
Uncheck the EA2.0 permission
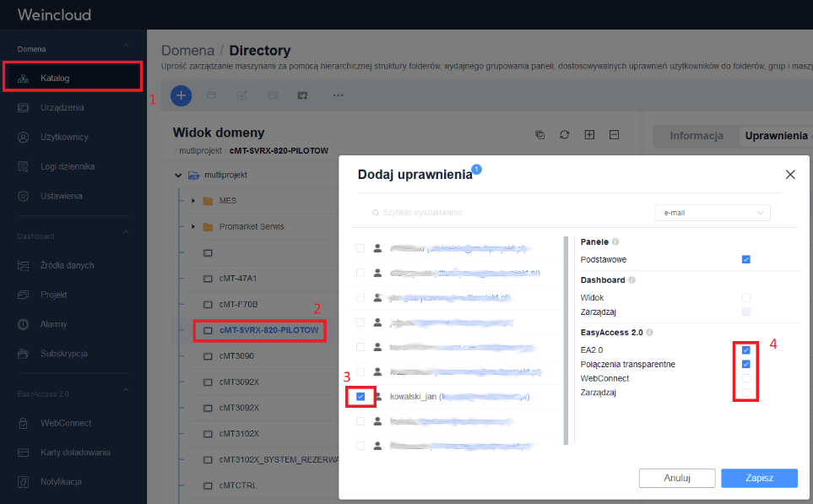coord(746,350)
